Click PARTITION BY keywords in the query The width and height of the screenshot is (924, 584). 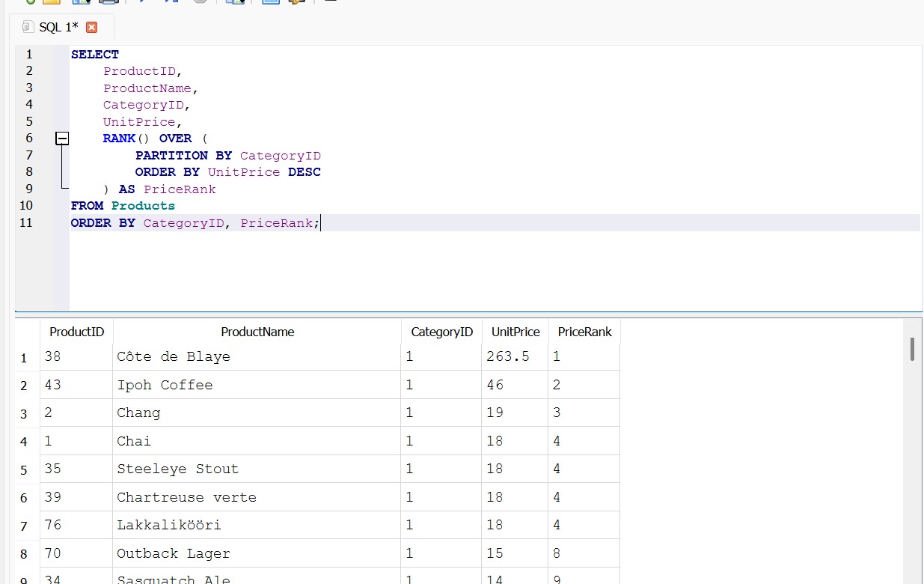pos(183,156)
